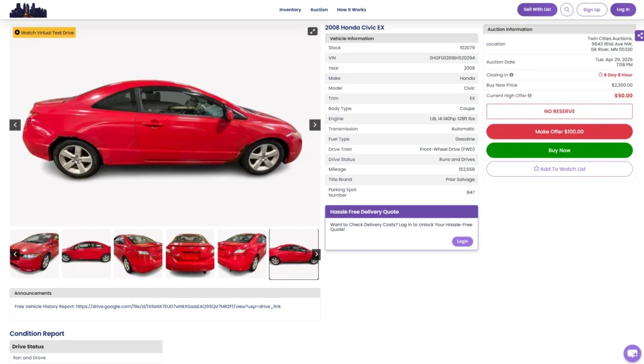
Task: Click Login in the delivery quote box
Action: coord(462,241)
